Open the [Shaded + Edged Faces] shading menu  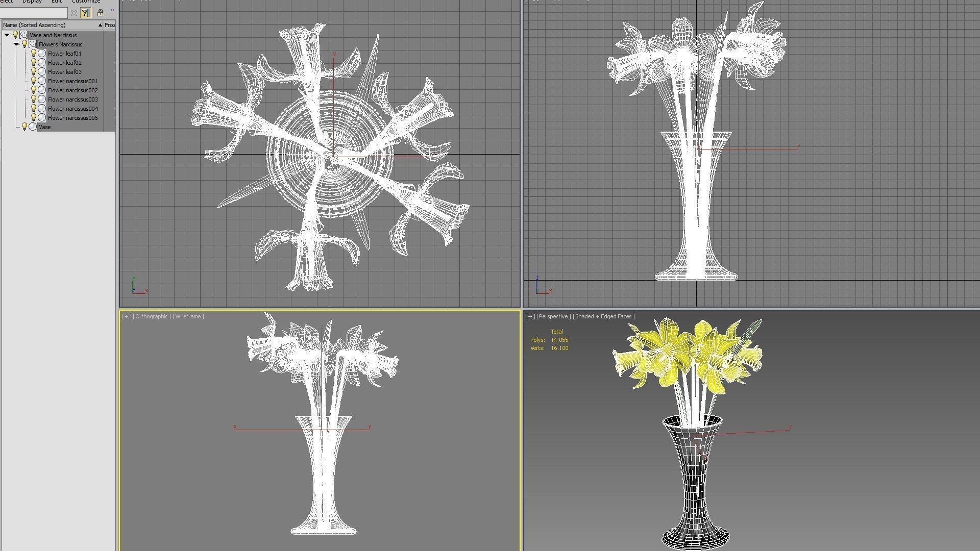(x=604, y=316)
